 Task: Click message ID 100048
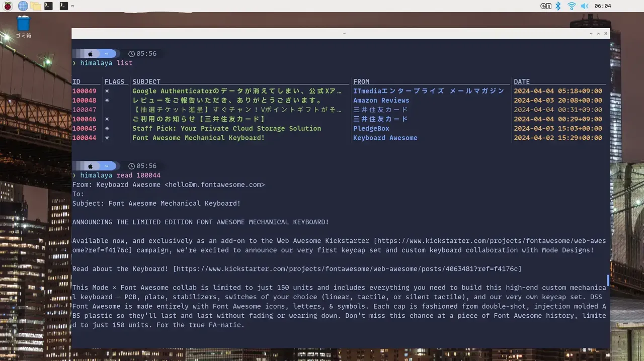[84, 101]
